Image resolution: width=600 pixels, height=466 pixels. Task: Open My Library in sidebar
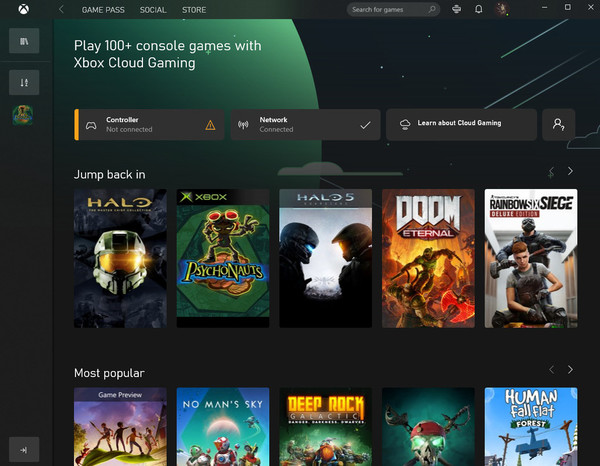point(24,41)
